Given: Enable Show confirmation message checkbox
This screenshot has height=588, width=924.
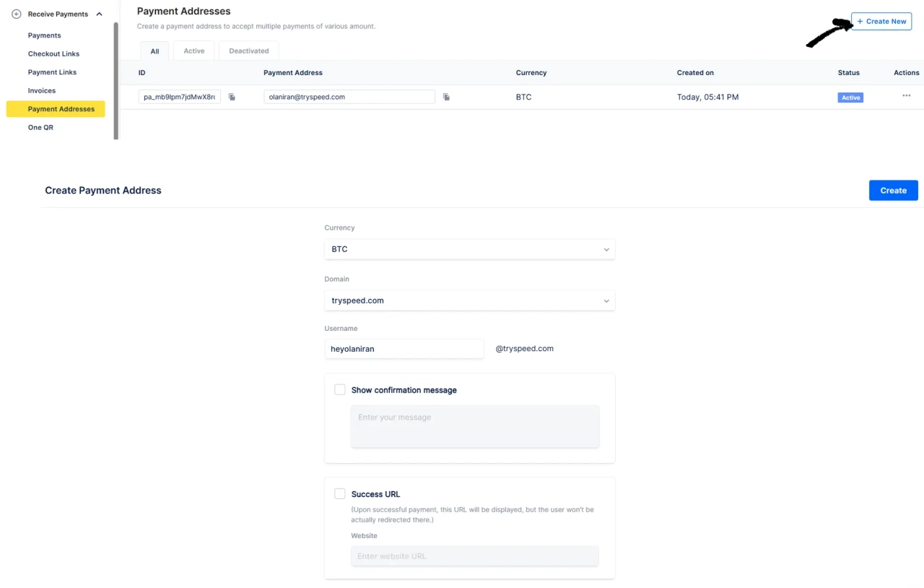Looking at the screenshot, I should pos(340,390).
